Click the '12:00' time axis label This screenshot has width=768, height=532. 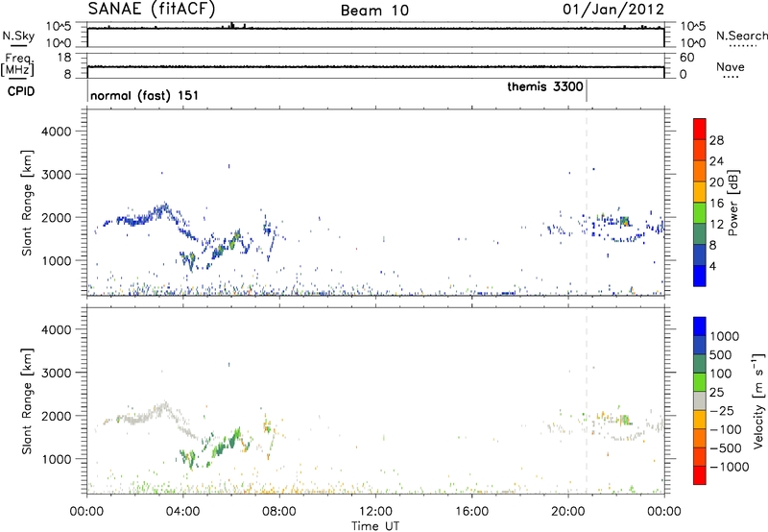pos(375,512)
